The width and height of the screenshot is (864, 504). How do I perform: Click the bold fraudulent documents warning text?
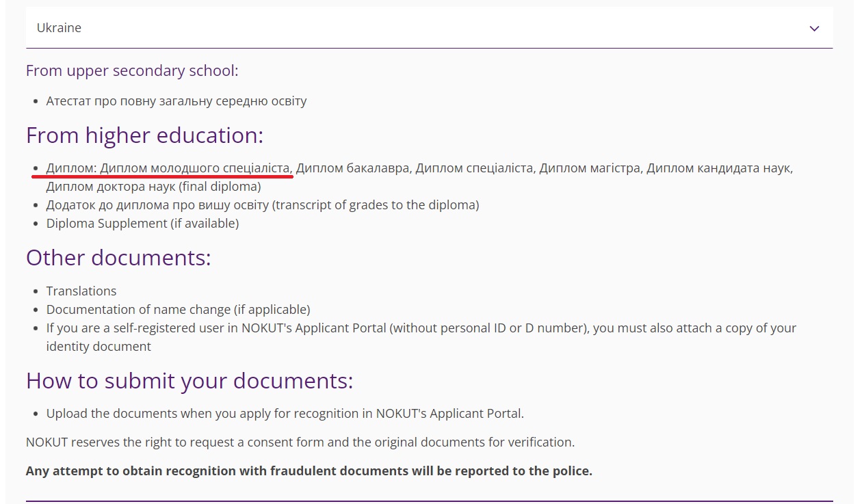point(309,470)
